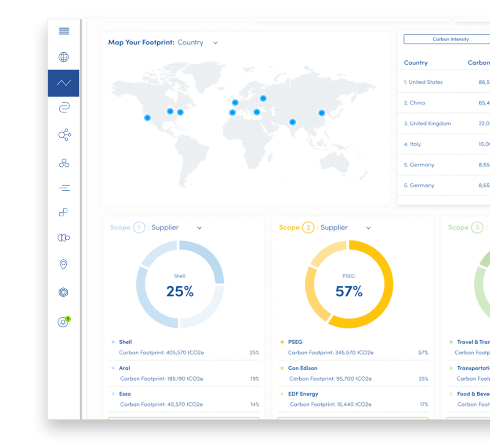Viewport: 490px width, 448px height.
Task: Click the globe icon in the sidebar
Action: [64, 57]
